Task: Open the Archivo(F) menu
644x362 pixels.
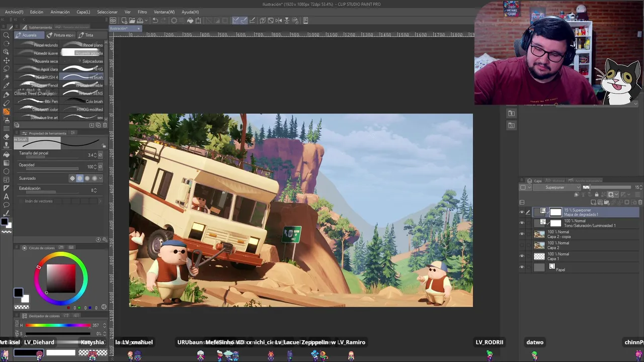Action: tap(14, 12)
